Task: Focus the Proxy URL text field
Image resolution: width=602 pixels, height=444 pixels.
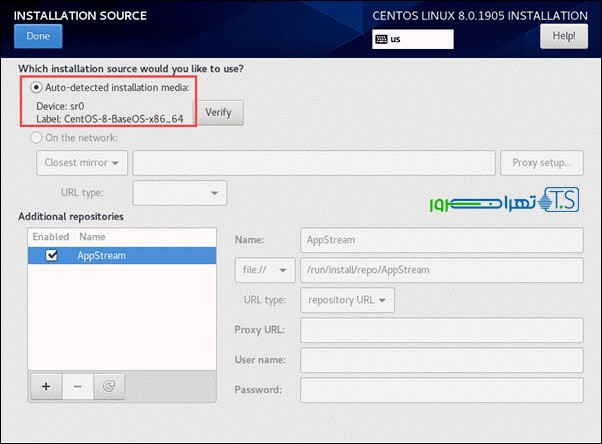Action: tap(441, 329)
